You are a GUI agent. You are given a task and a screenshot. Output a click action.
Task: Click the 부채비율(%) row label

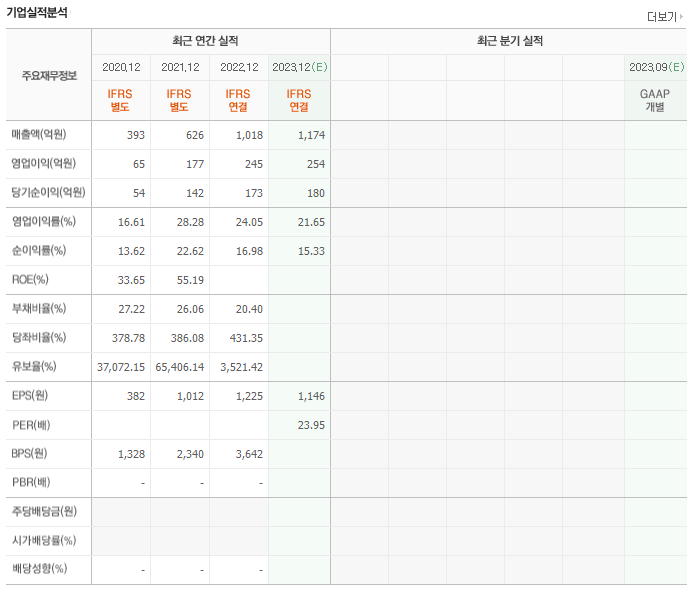tap(39, 308)
